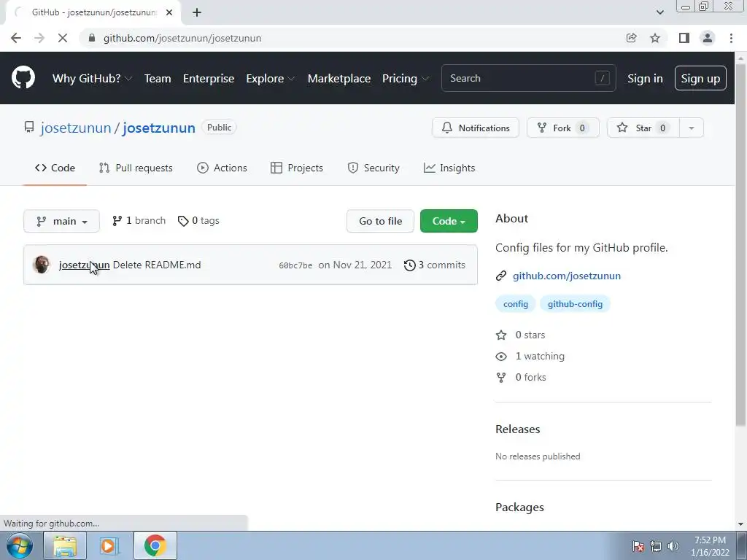Viewport: 747px width, 560px height.
Task: Switch to the Actions tab
Action: (222, 168)
